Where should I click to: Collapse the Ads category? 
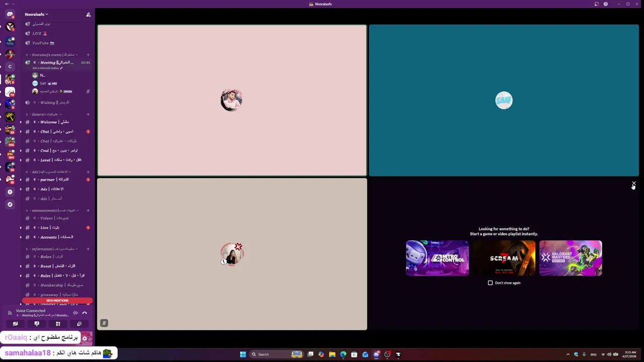coord(48,172)
